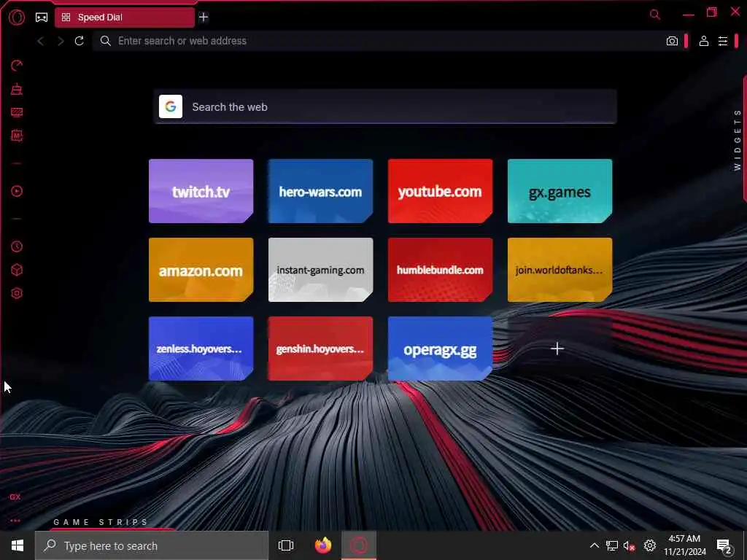
Task: Open the user profile icon
Action: point(704,41)
